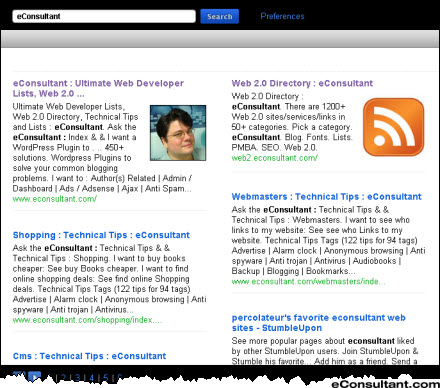This screenshot has height=388, width=440.
Task: Open 'eConsultant : Ultimate Web Developer Lists' result
Action: click(x=98, y=88)
